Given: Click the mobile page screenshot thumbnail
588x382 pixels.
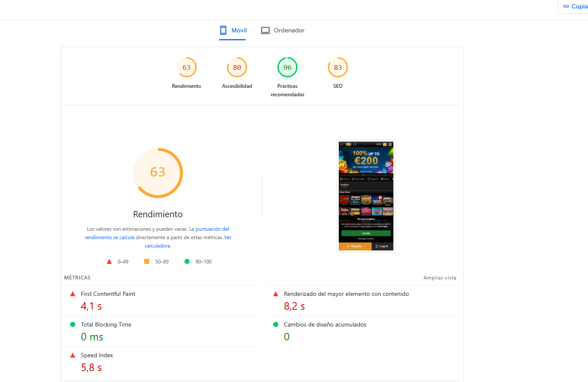Looking at the screenshot, I should [x=366, y=196].
